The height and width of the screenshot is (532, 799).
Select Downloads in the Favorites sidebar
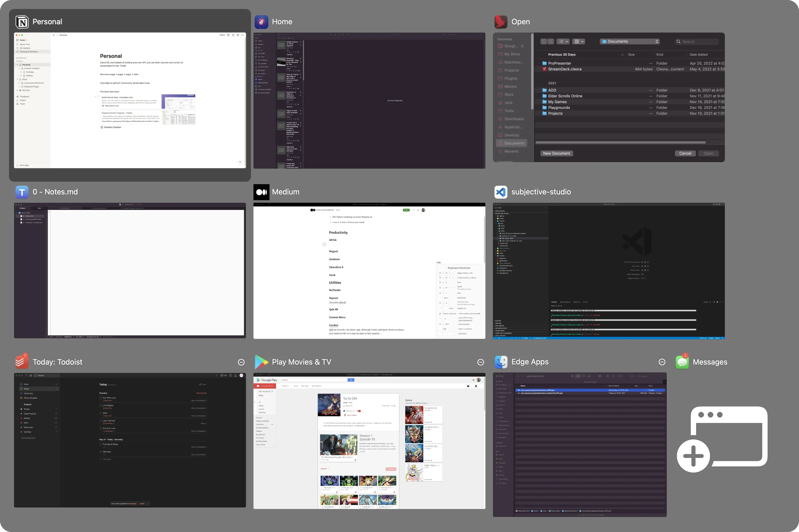[x=514, y=119]
